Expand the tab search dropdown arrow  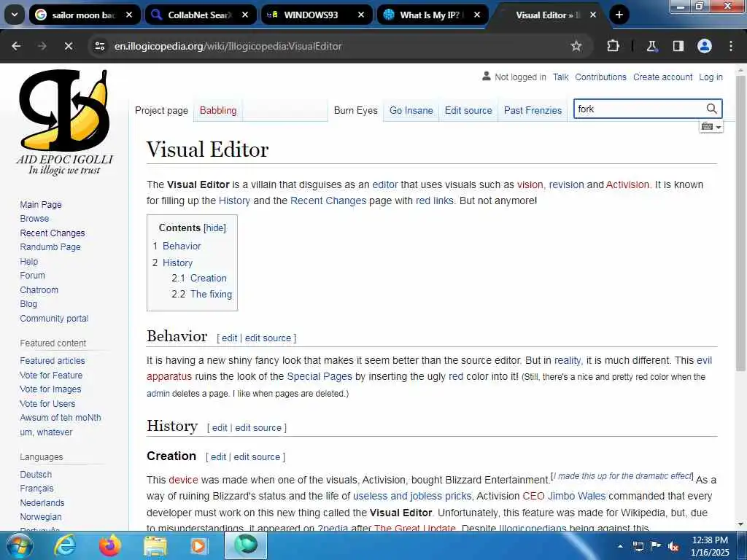pyautogui.click(x=15, y=15)
